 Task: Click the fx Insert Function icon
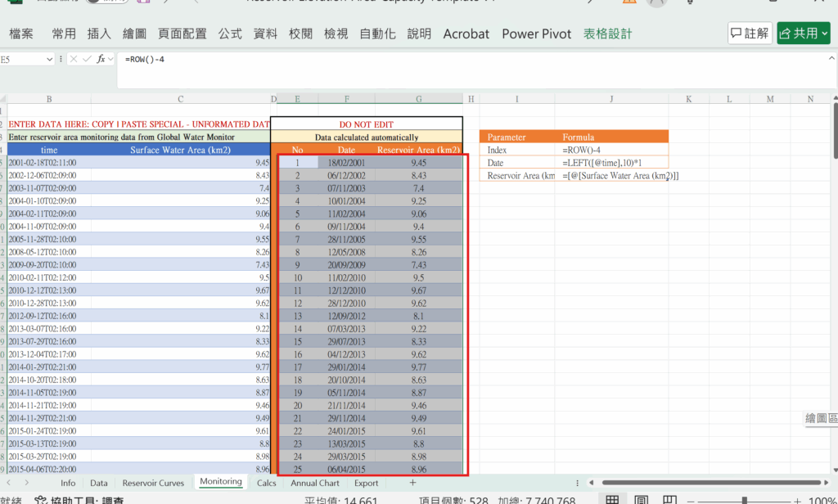coord(101,60)
